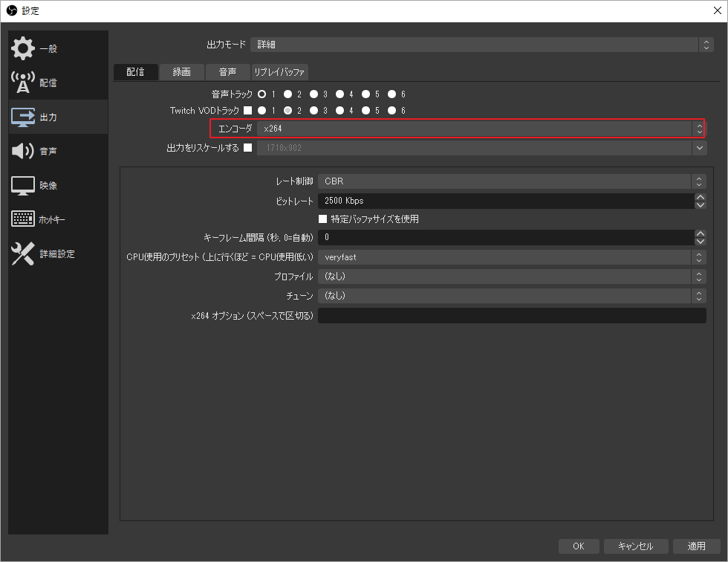
Task: Select 音声トラック radio button 1
Action: 261,94
